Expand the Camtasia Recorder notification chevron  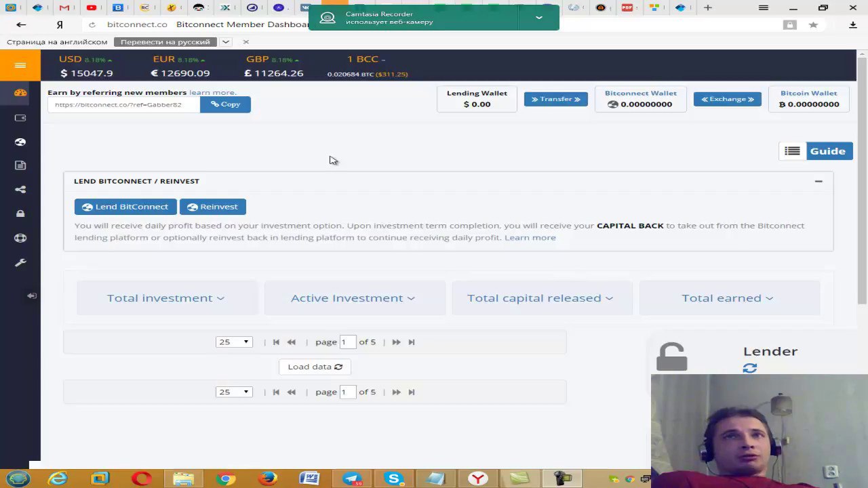click(x=538, y=18)
